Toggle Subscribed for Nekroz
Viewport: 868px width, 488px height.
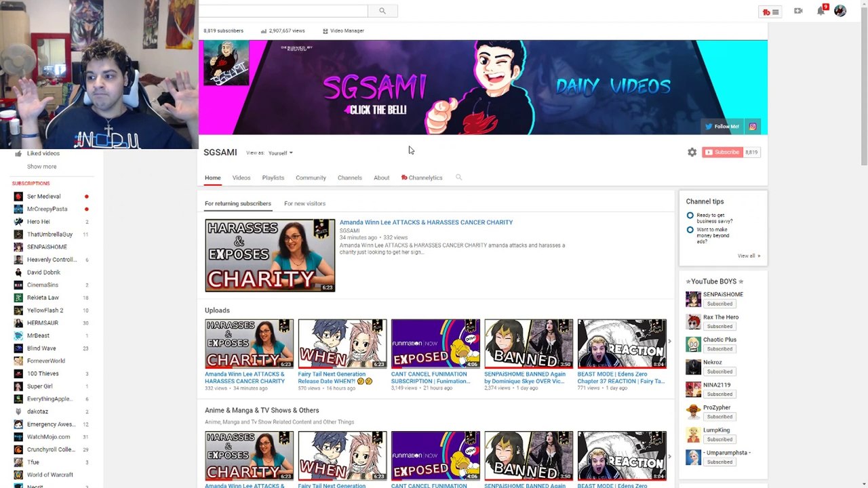(719, 371)
